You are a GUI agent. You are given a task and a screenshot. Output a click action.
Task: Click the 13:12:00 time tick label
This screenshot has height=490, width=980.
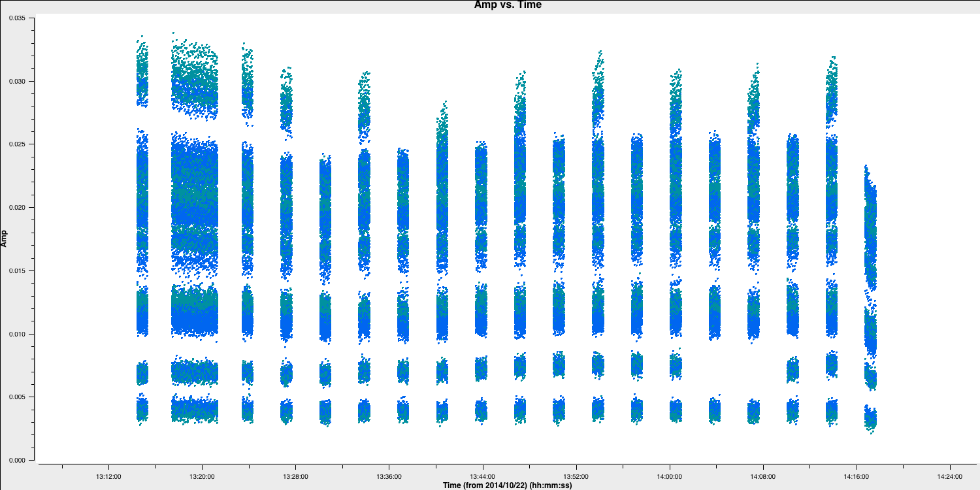109,476
